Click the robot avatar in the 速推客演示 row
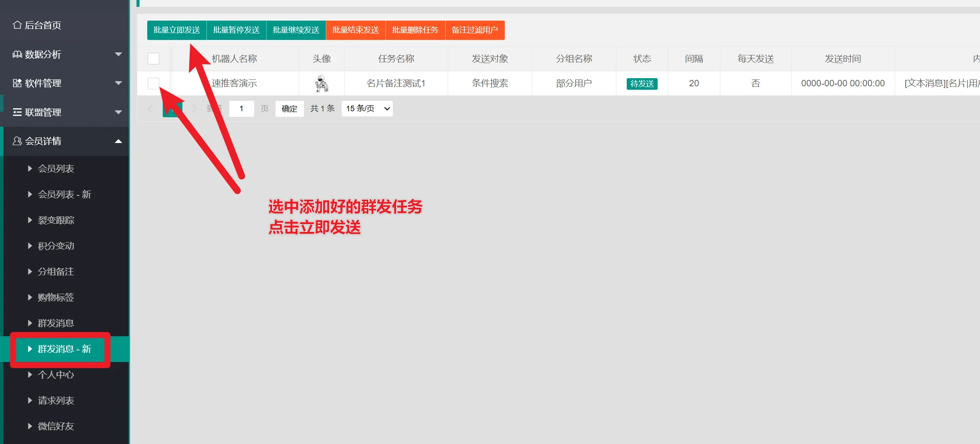Image resolution: width=980 pixels, height=444 pixels. pyautogui.click(x=322, y=83)
